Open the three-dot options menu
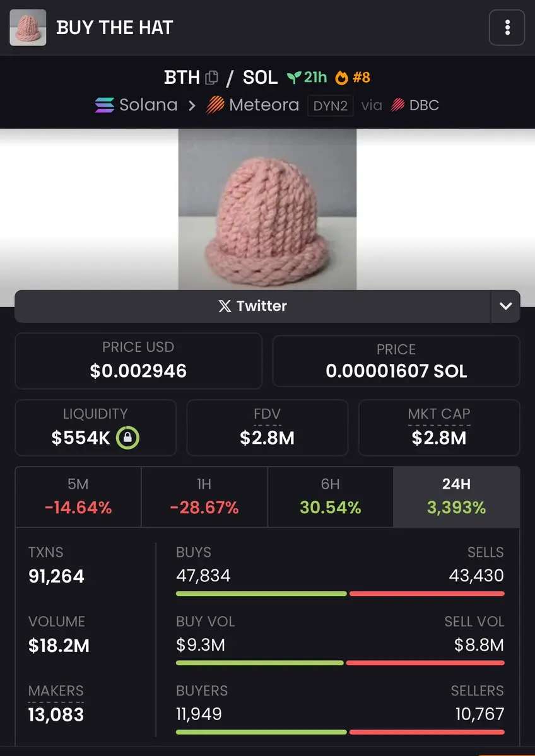This screenshot has height=756, width=535. tap(507, 28)
